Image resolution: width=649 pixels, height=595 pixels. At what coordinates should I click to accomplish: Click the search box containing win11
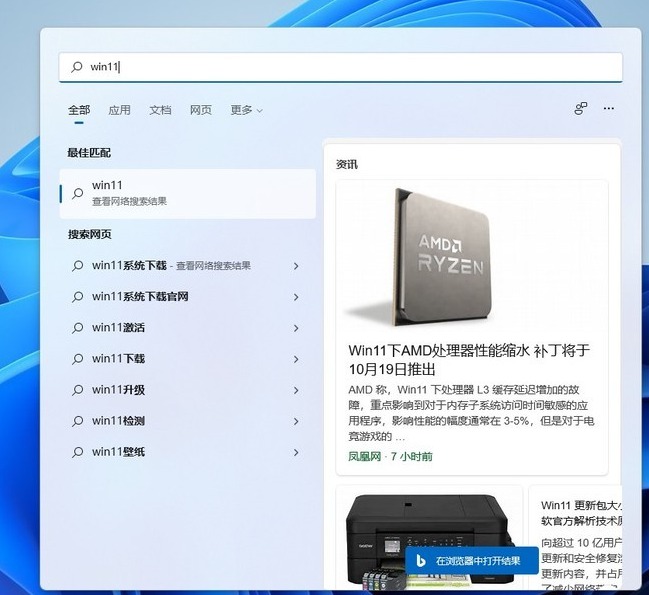click(x=340, y=67)
